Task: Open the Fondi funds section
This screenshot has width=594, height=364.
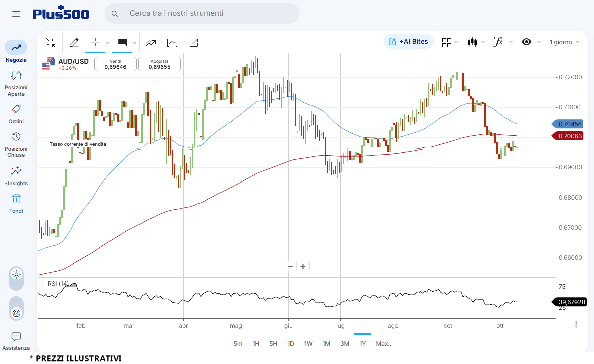Action: [16, 204]
